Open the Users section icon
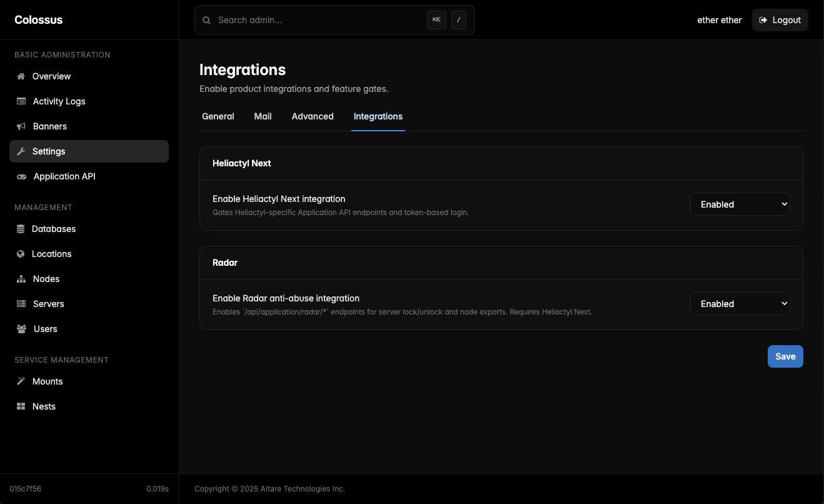This screenshot has width=824, height=504. tap(21, 329)
